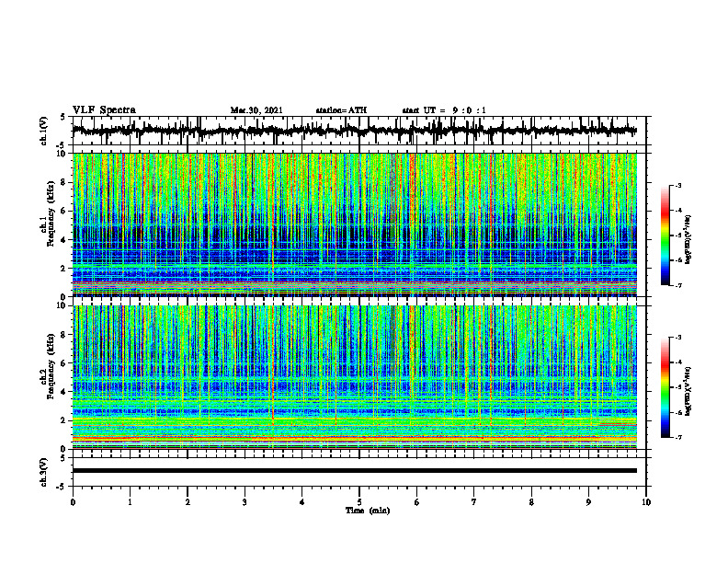Click the ch.1 voltage waveform trace
The height and width of the screenshot is (563, 728).
(x=355, y=131)
